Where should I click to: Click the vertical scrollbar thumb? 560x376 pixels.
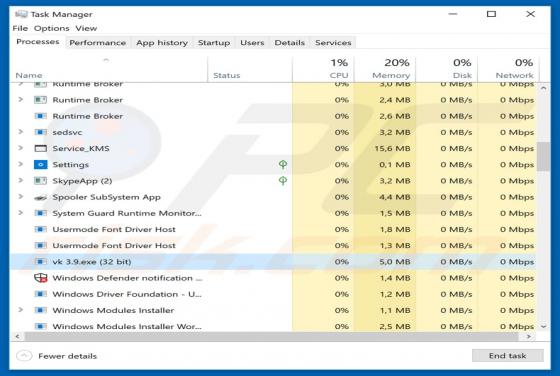point(543,156)
